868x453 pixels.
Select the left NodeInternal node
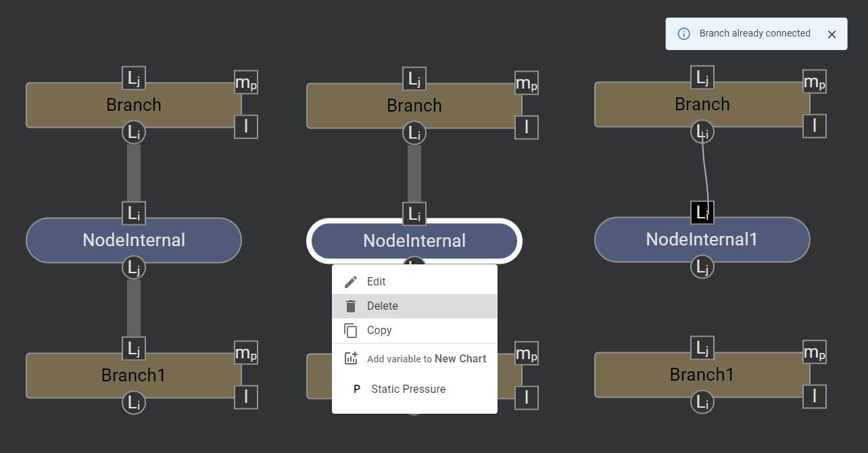[x=134, y=240]
